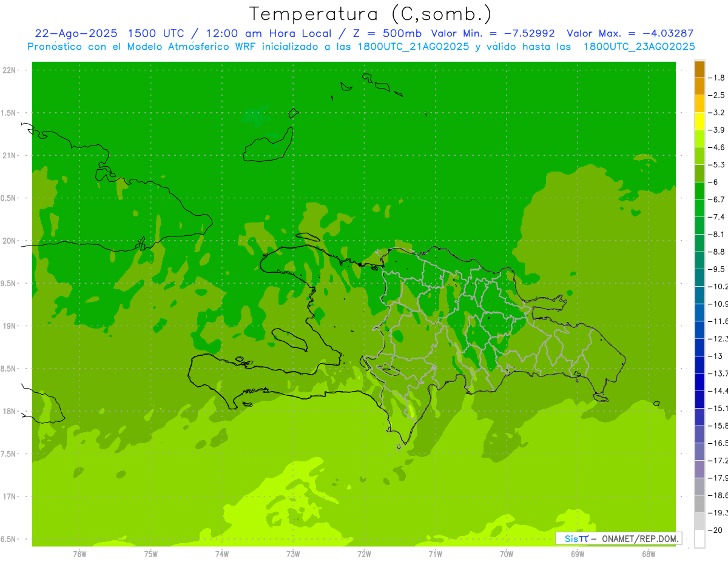Click the "71W" longitude label
This screenshot has height=562, width=728.
coord(435,554)
